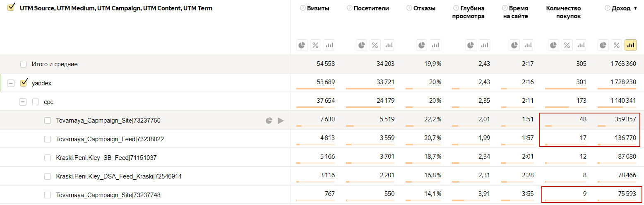Tick the Итого и средние checkbox
Image resolution: width=644 pixels, height=205 pixels.
click(x=24, y=64)
